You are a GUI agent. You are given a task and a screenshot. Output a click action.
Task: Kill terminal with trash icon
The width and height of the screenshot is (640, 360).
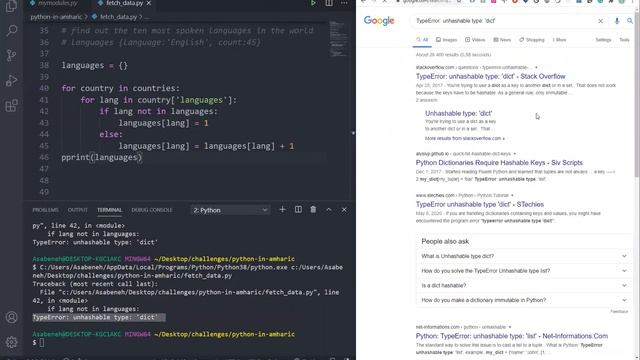[x=313, y=210]
